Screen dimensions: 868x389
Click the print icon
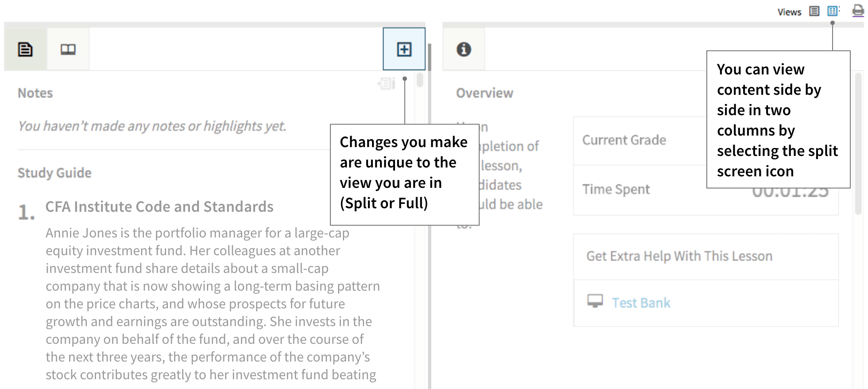click(x=858, y=11)
